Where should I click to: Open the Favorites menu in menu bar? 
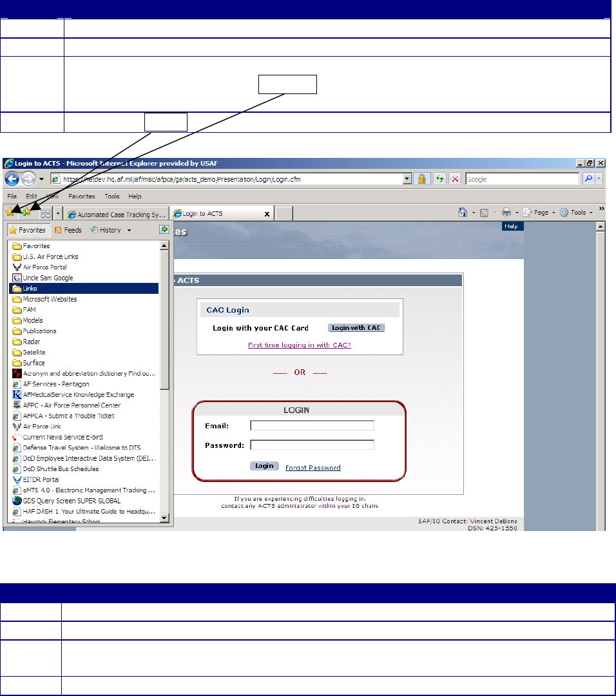coord(82,196)
